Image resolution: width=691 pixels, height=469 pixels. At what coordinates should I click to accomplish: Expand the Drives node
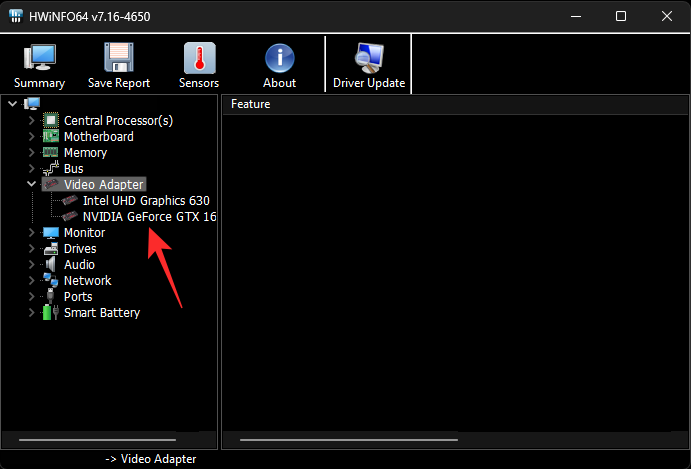(32, 249)
